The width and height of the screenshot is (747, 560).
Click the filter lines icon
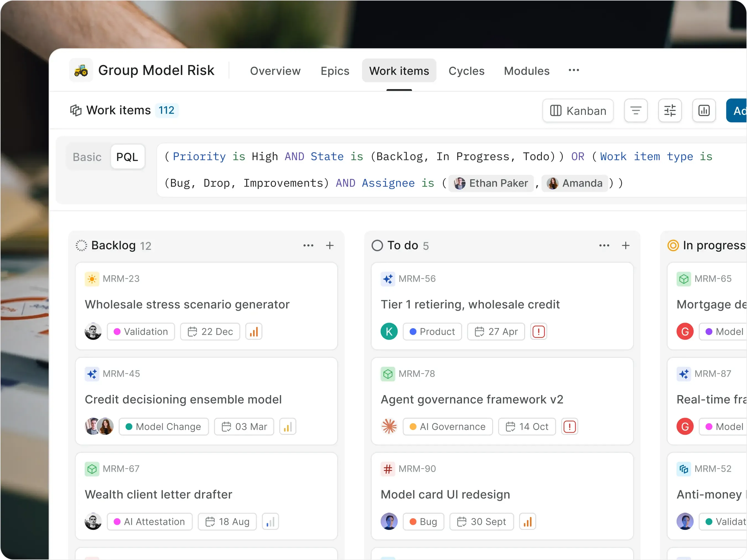click(x=636, y=110)
